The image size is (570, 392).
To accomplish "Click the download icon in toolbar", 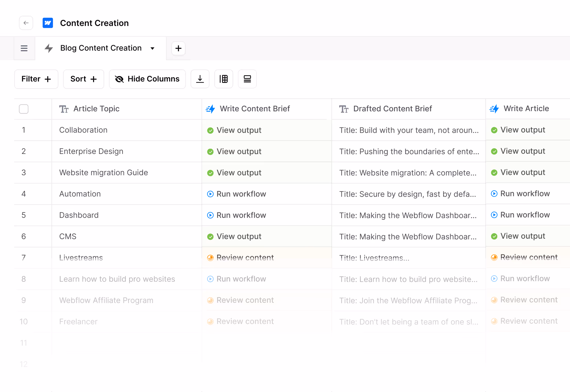I will coord(200,79).
